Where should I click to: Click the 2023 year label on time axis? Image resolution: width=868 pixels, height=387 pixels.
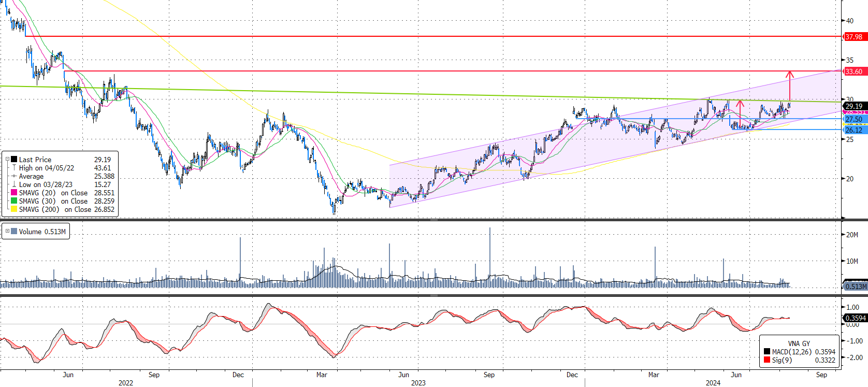point(418,383)
